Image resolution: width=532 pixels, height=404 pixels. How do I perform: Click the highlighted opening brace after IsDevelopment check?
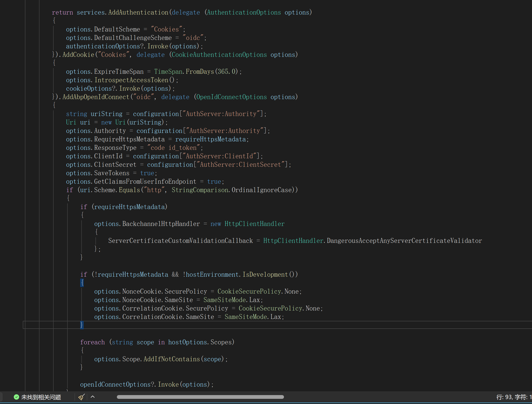tap(82, 283)
